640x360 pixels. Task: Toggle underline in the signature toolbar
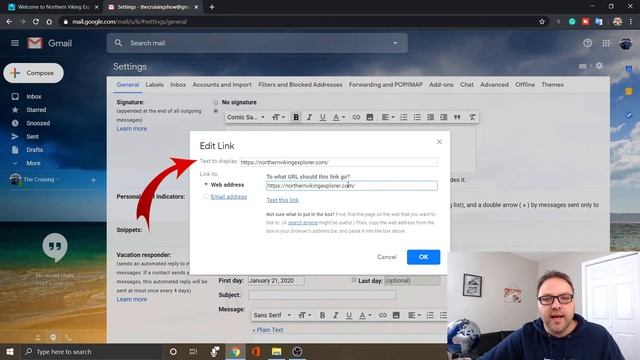(x=322, y=117)
